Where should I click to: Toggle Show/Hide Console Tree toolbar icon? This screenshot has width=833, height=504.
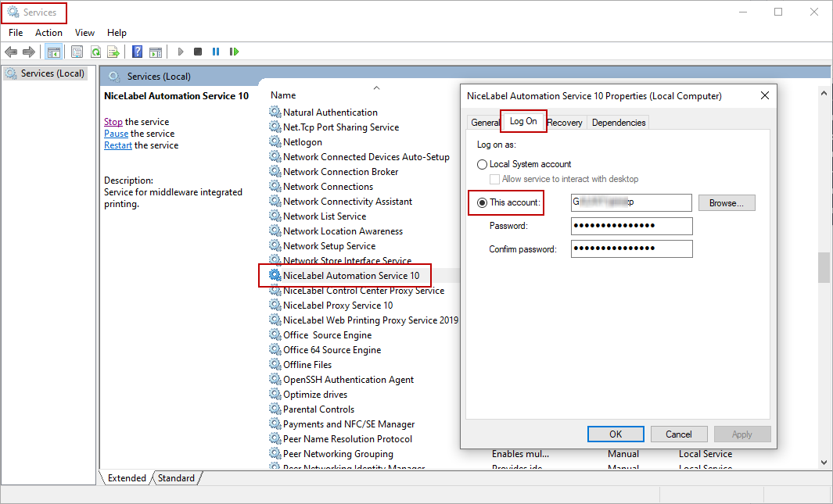click(54, 52)
